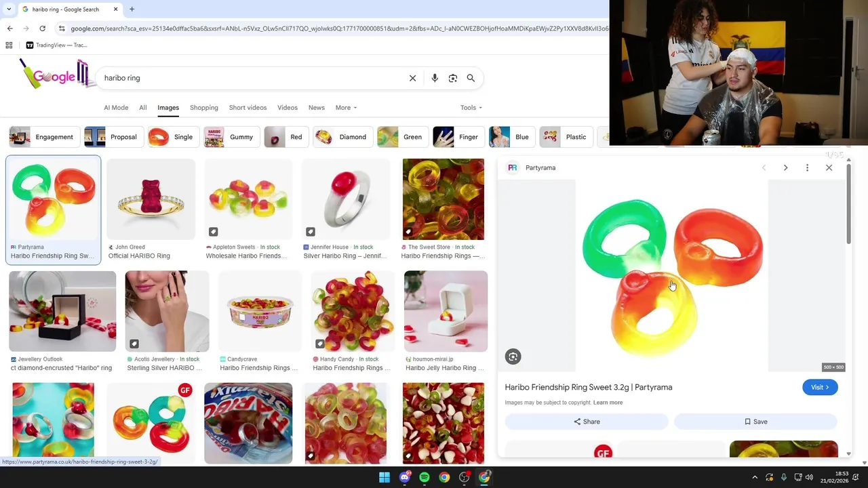
Task: Expand the Tools dropdown
Action: (471, 108)
